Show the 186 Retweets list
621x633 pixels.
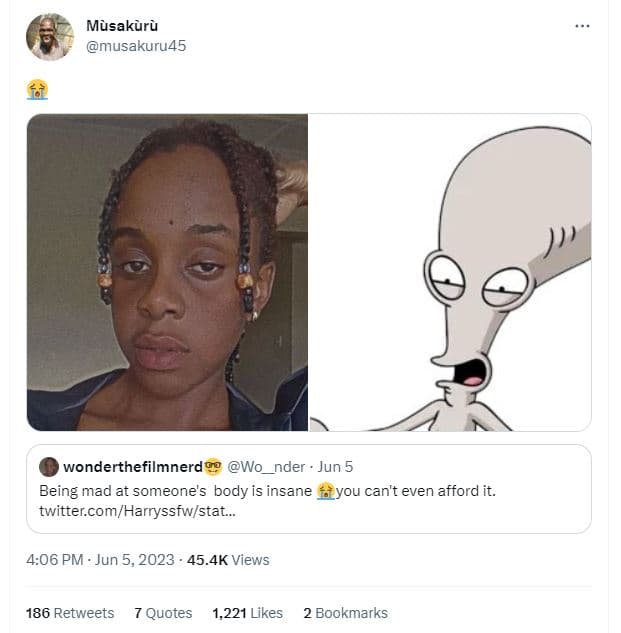point(70,613)
